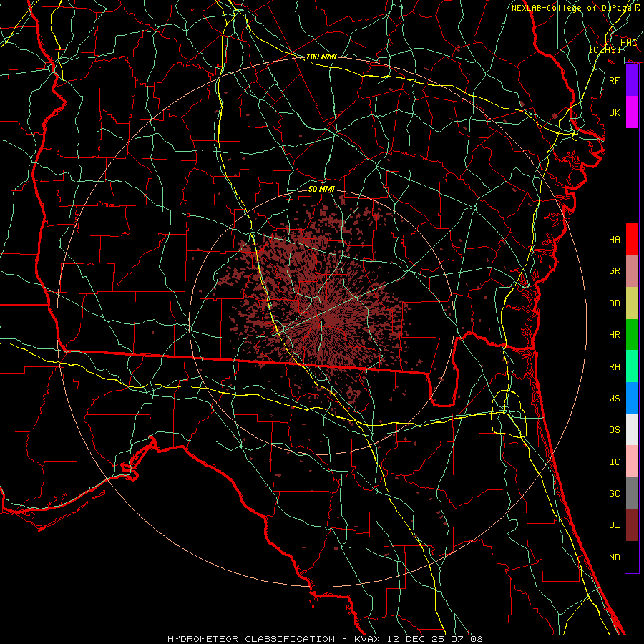Click the UK legend label
The image size is (644, 644).
pos(614,112)
